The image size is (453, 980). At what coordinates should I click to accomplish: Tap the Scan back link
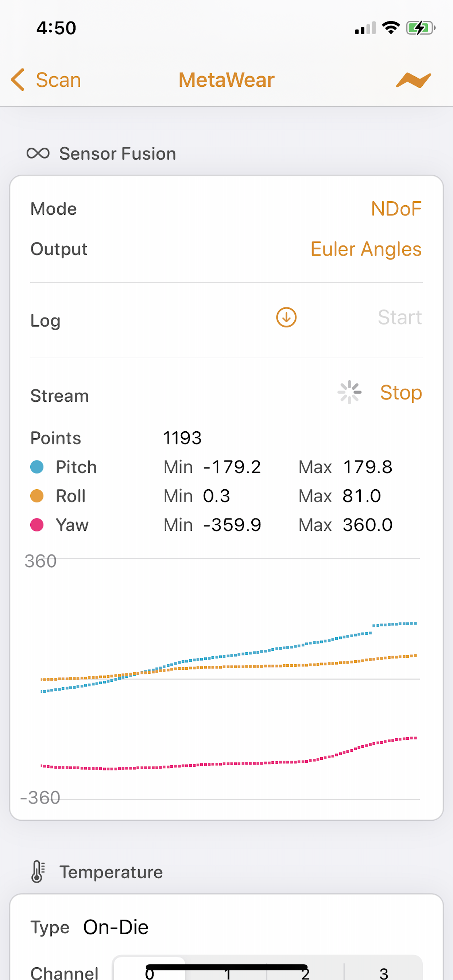[58, 80]
